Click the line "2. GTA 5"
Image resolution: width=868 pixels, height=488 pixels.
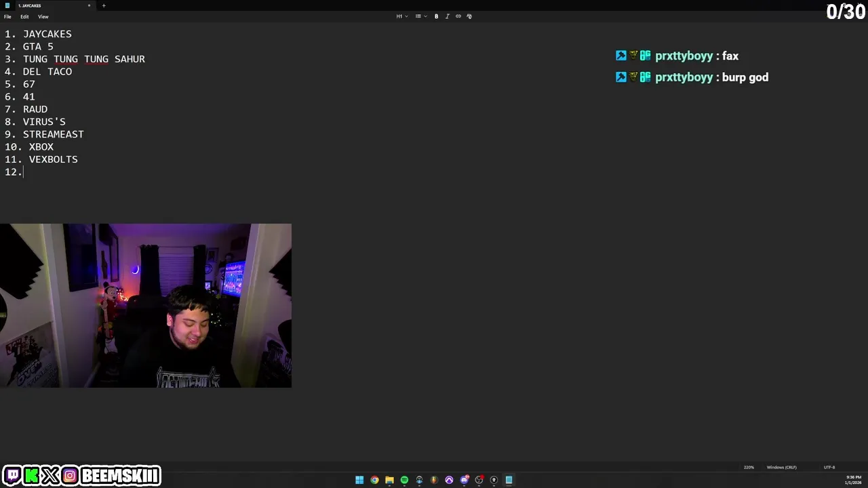[28, 47]
